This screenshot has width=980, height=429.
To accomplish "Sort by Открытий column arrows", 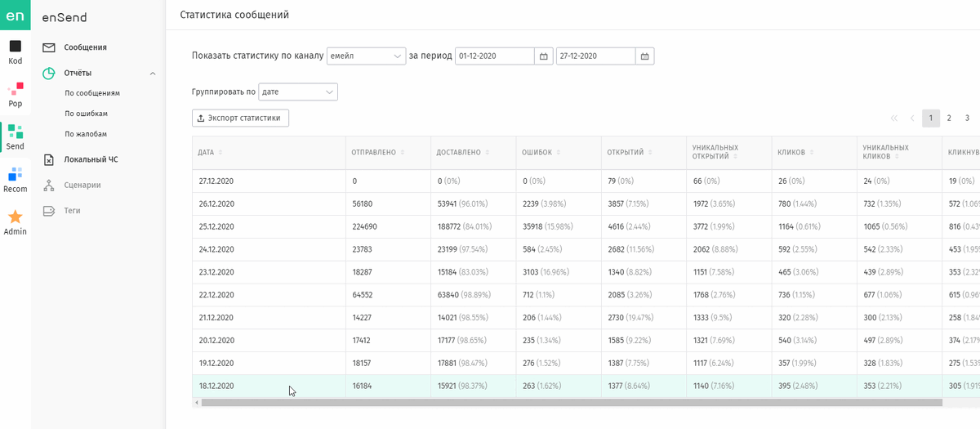I will 650,153.
